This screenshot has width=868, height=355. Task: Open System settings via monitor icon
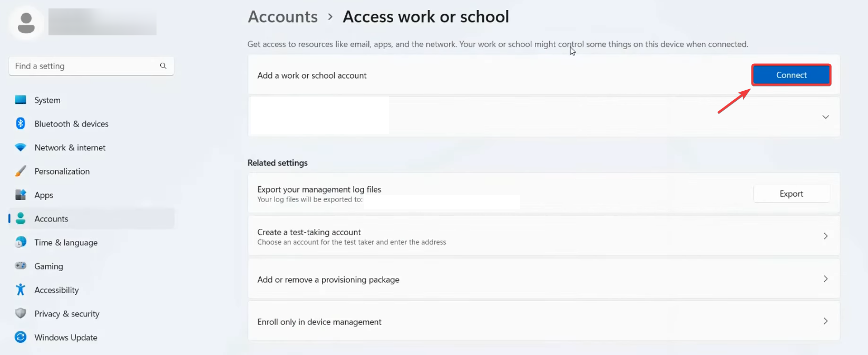(21, 100)
